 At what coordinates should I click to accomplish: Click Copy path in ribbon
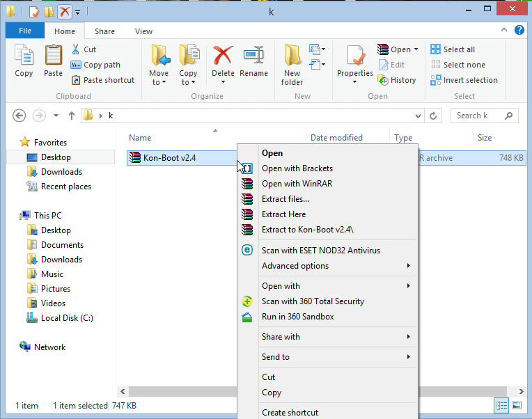tap(95, 65)
